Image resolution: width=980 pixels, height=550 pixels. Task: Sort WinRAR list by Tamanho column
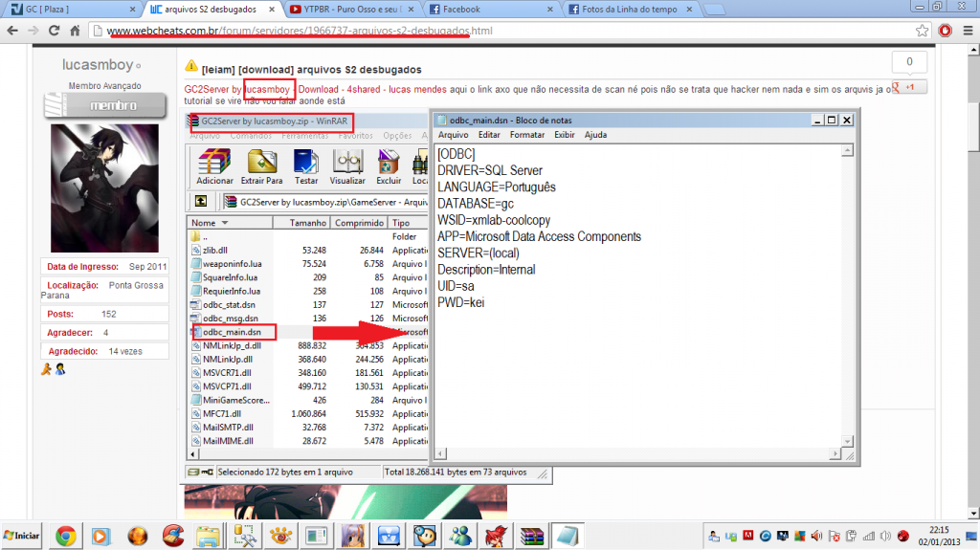click(301, 223)
